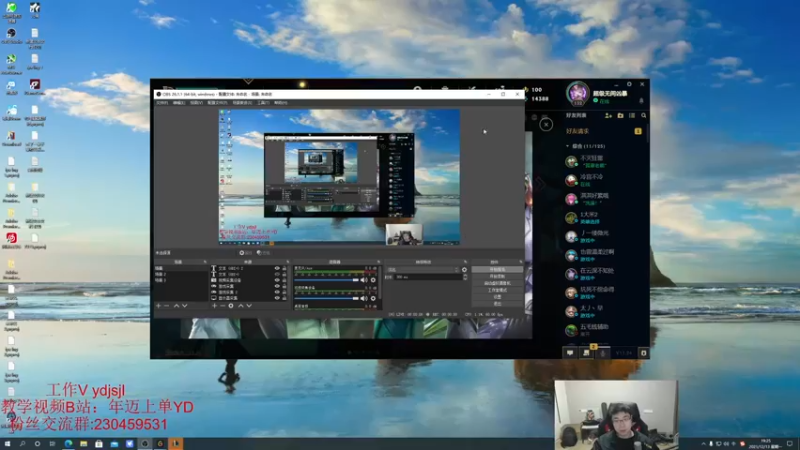
Task: Click the transition duration input field in OBS
Action: tap(428, 277)
